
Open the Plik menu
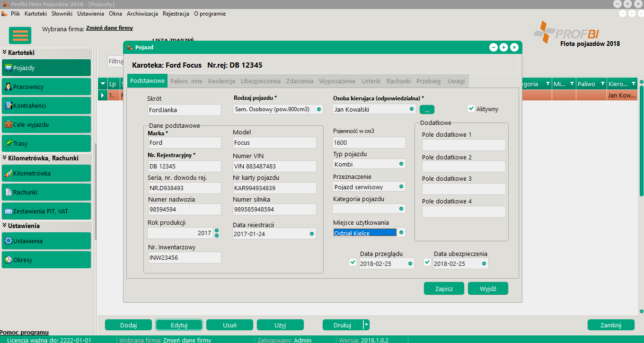click(x=15, y=14)
